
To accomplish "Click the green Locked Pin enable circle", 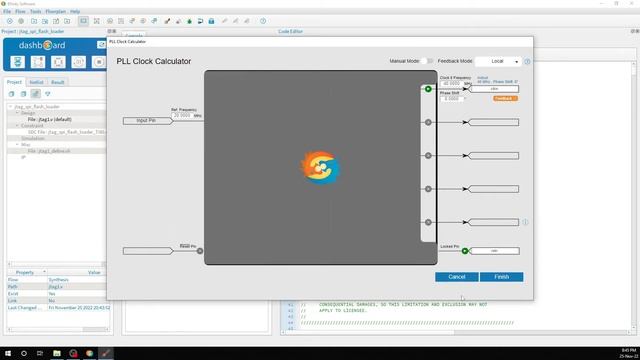I will point(465,251).
